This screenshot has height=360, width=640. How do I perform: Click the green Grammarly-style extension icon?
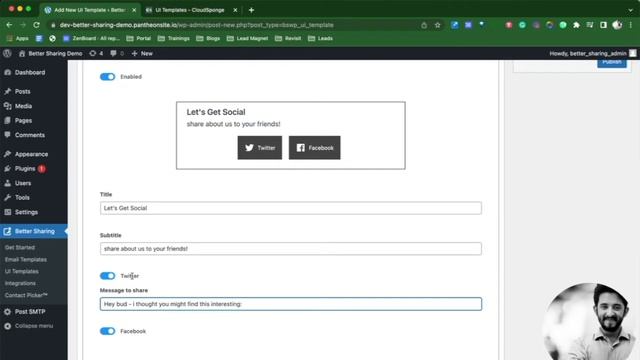pos(522,25)
